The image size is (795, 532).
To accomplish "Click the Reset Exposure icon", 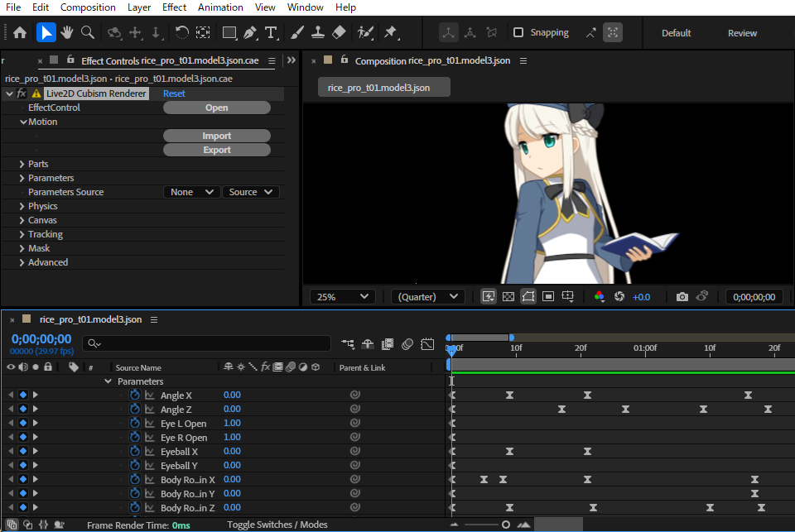I will tap(619, 297).
